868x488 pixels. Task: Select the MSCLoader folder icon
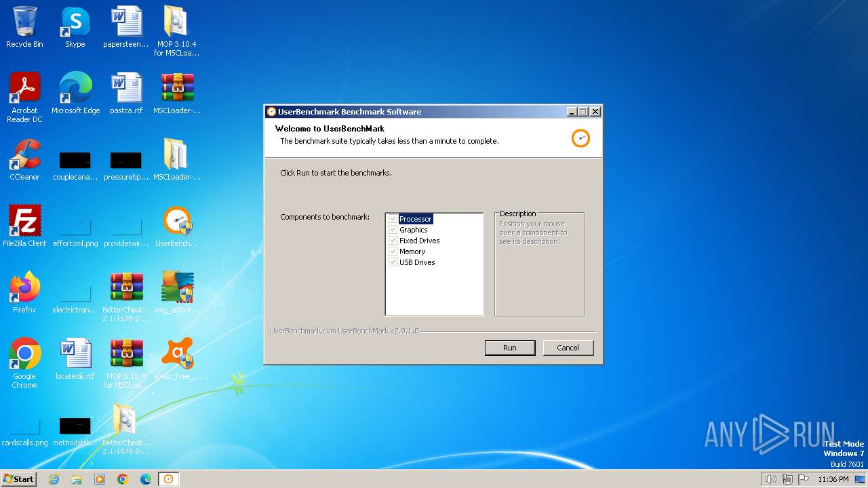click(x=176, y=160)
